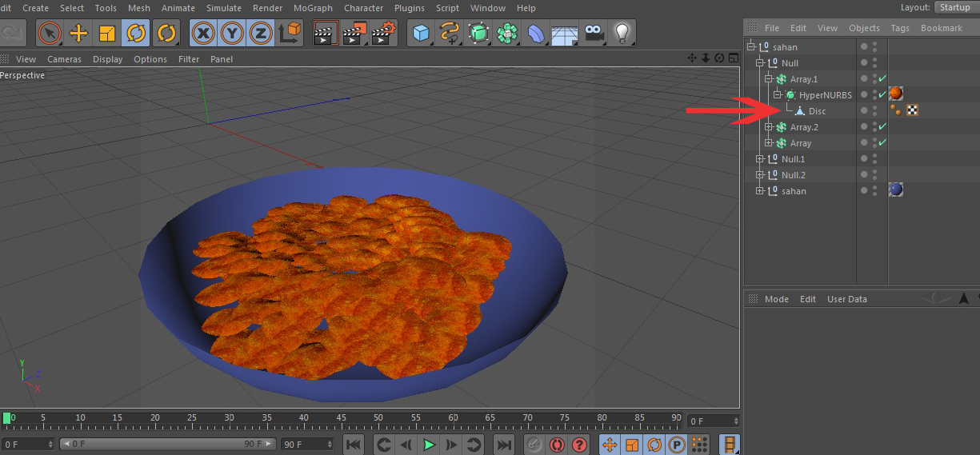Activate the Move tool in top toolbar
The height and width of the screenshot is (455, 980).
(x=78, y=34)
